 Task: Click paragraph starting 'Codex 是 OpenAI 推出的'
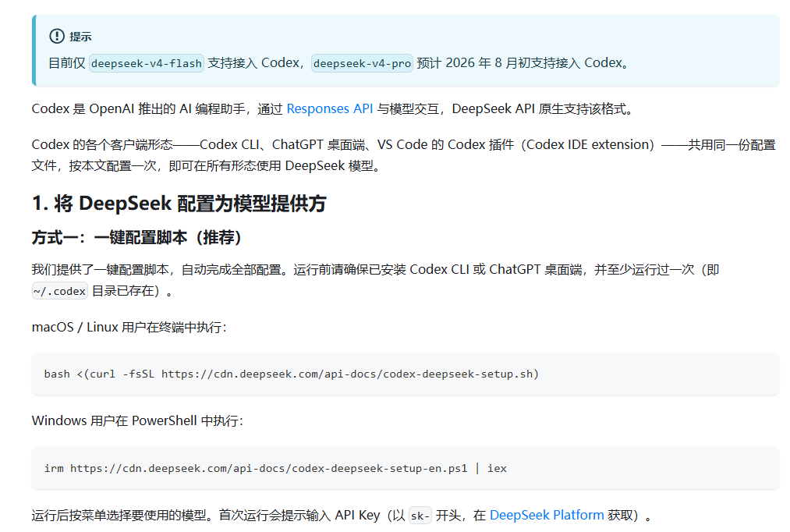tap(332, 109)
